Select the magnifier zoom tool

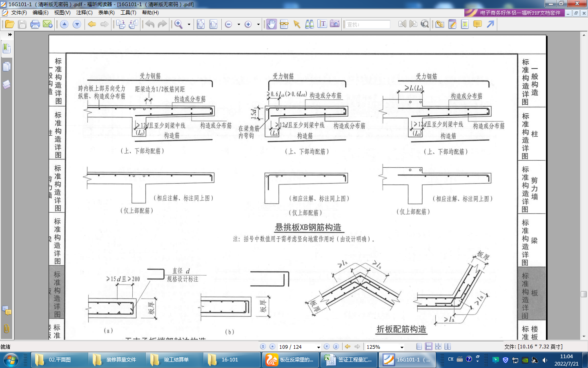coord(178,24)
